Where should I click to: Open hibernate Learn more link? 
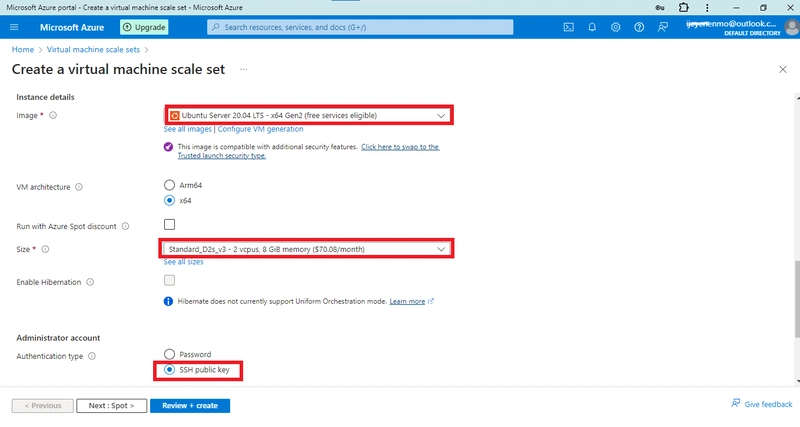(407, 301)
